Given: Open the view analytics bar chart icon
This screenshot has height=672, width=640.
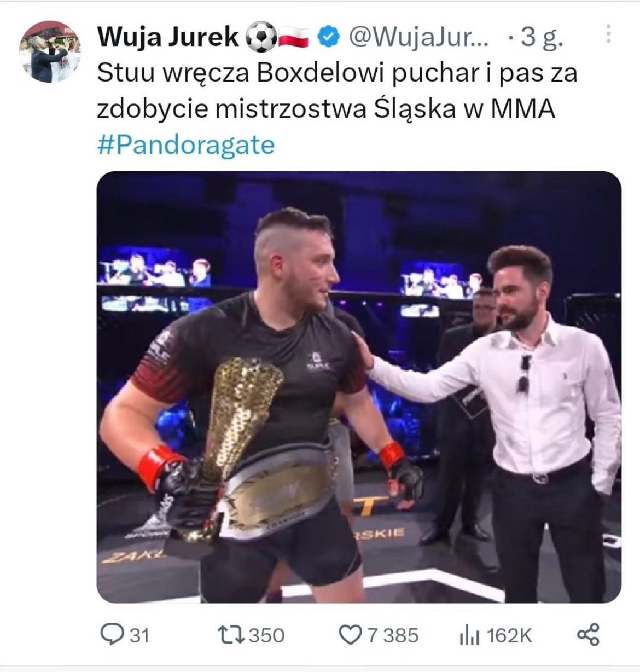Looking at the screenshot, I should click(x=469, y=635).
